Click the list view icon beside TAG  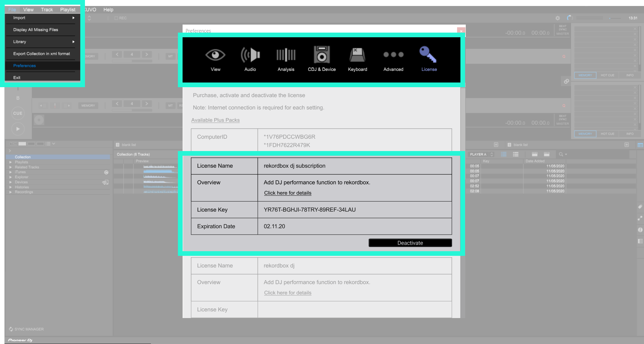(48, 144)
